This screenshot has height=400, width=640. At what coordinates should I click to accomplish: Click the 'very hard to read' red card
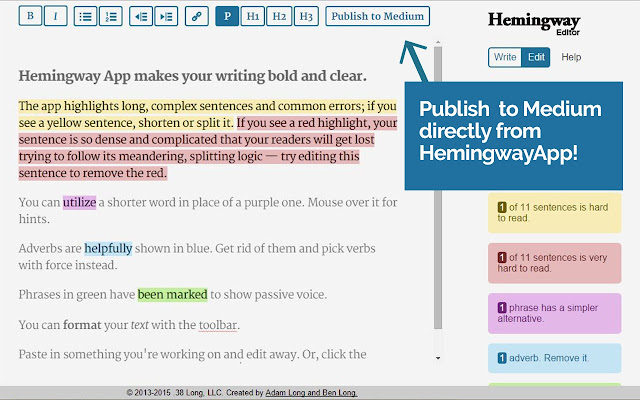pyautogui.click(x=555, y=263)
